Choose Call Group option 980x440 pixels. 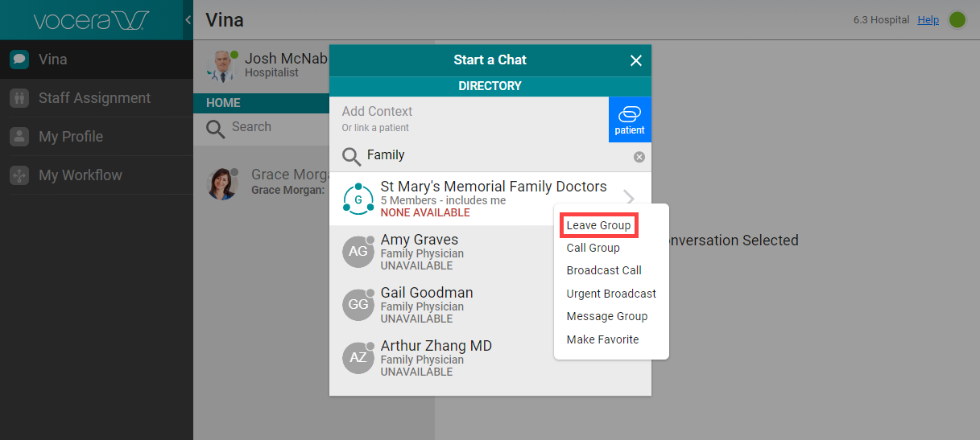coord(593,248)
